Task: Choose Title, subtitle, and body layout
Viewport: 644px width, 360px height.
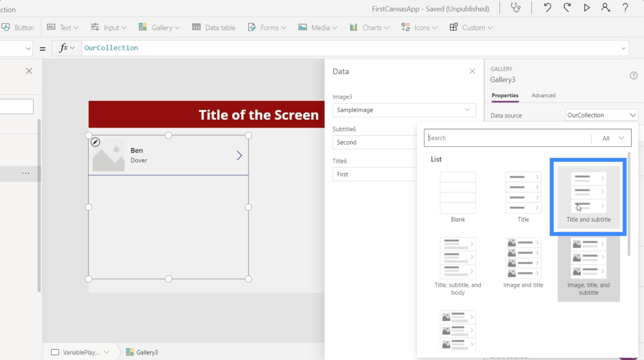Action: 458,267
